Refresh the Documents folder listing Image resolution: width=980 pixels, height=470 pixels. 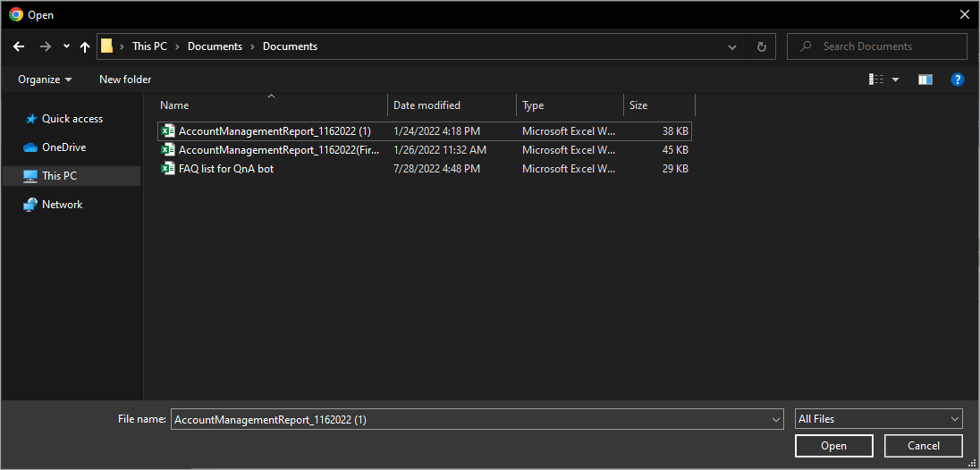761,46
